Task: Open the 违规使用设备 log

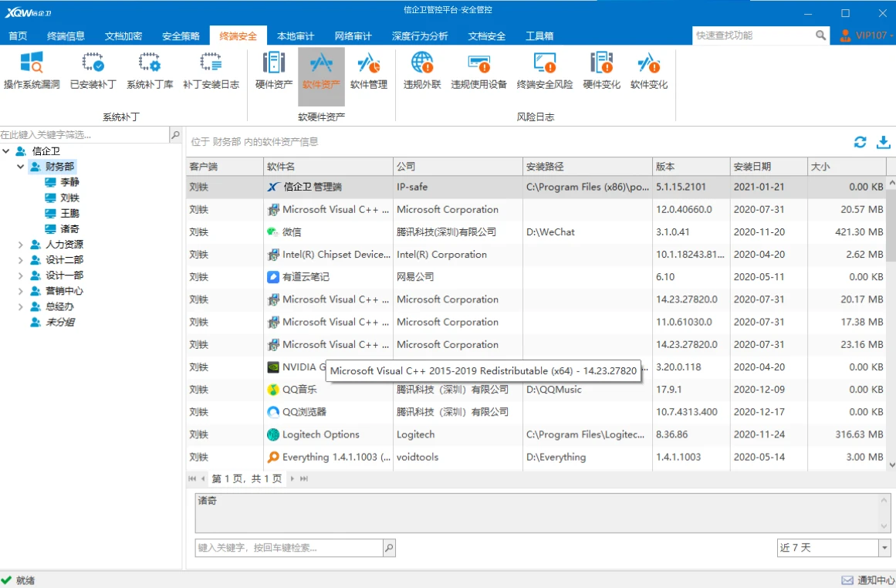Action: tap(478, 71)
